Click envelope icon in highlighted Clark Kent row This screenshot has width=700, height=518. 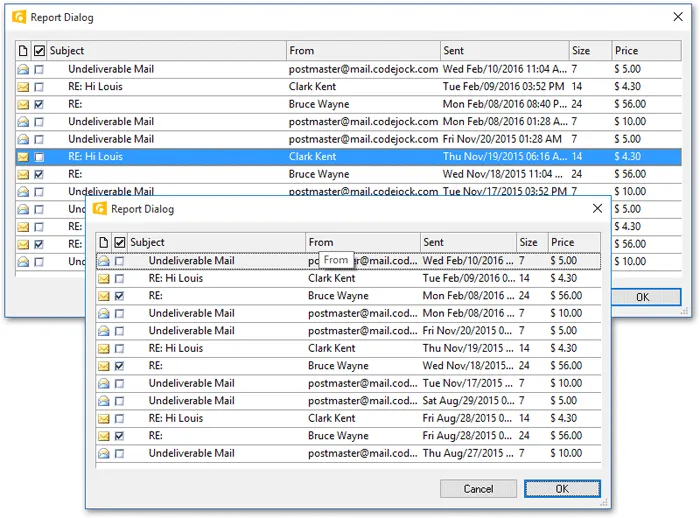(23, 157)
